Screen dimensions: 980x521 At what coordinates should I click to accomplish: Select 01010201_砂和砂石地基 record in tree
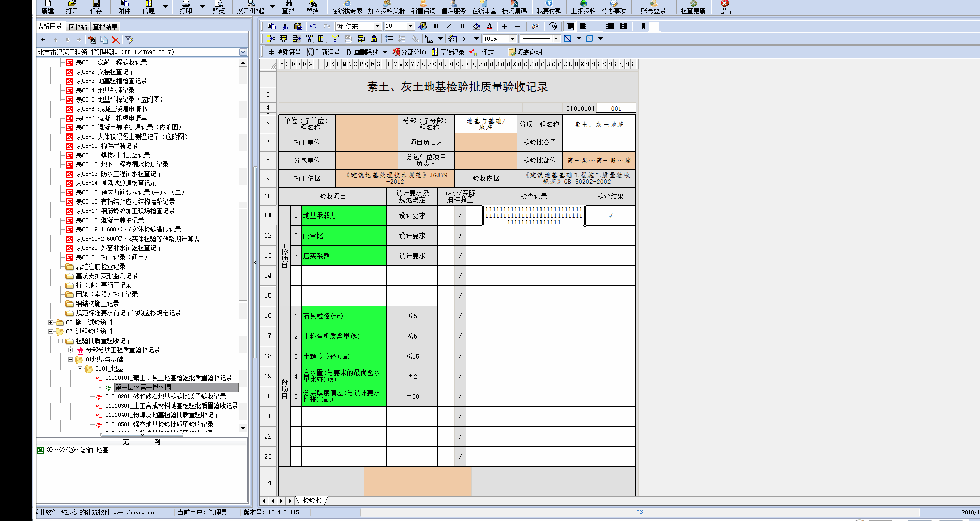(165, 397)
